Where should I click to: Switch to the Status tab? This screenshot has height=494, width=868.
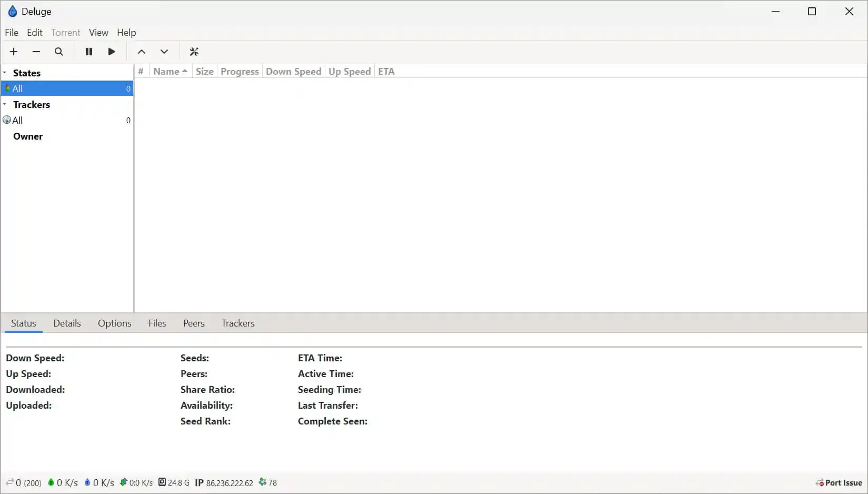click(x=24, y=323)
